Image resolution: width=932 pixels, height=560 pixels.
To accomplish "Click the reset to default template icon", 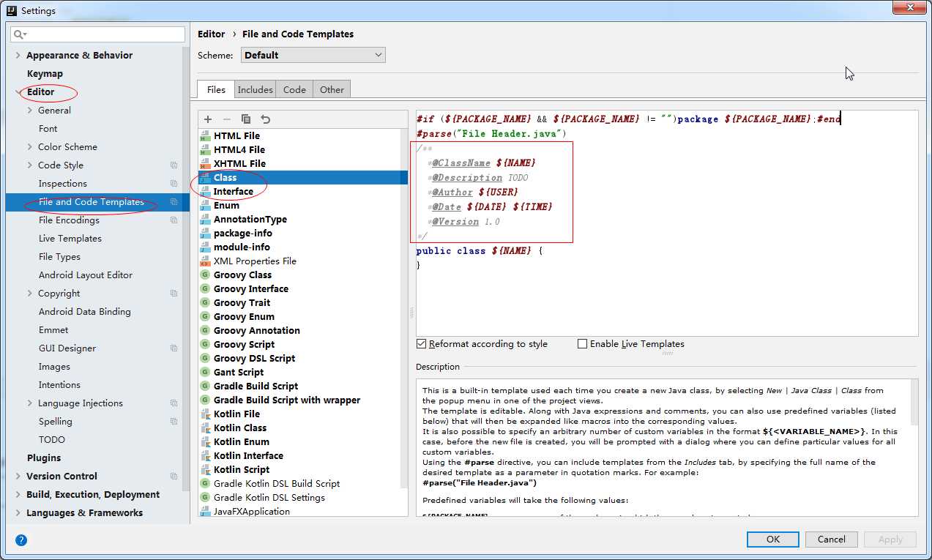I will (x=266, y=119).
